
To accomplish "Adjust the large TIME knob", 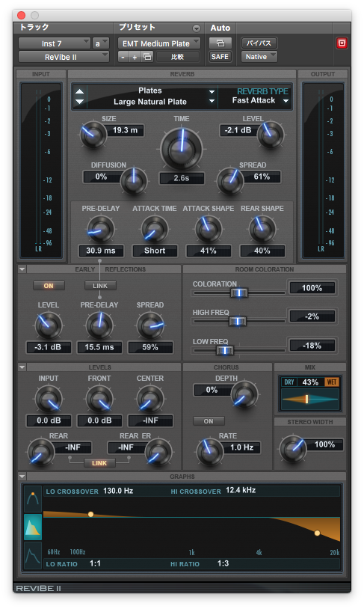I will (182, 148).
